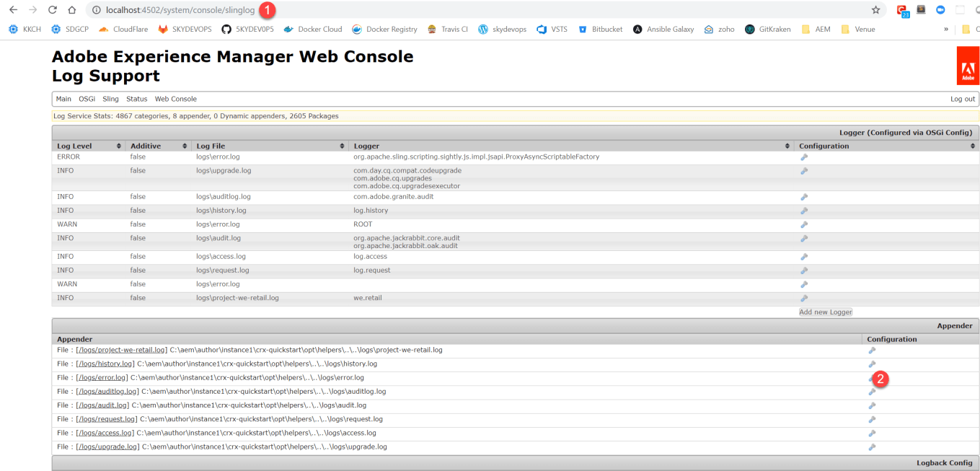Open the Status menu
Screen dimensions: 980x471
(136, 99)
